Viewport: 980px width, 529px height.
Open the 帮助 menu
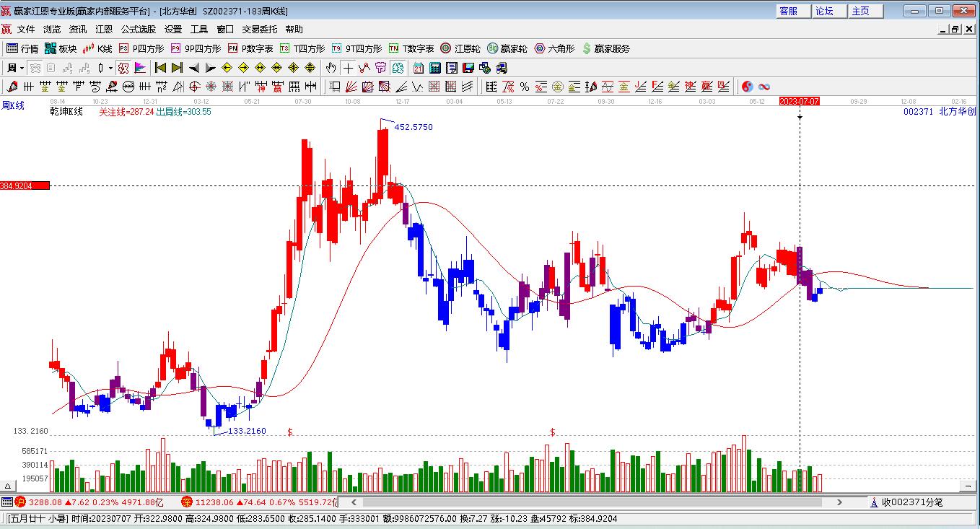coord(294,30)
